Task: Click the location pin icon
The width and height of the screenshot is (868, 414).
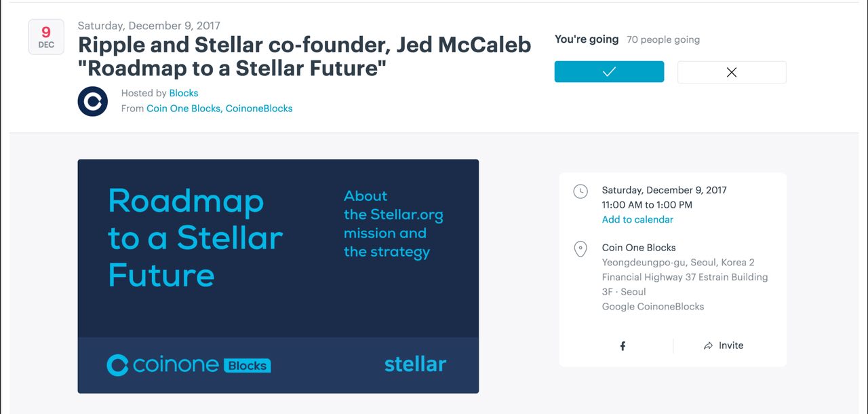Action: pyautogui.click(x=580, y=249)
